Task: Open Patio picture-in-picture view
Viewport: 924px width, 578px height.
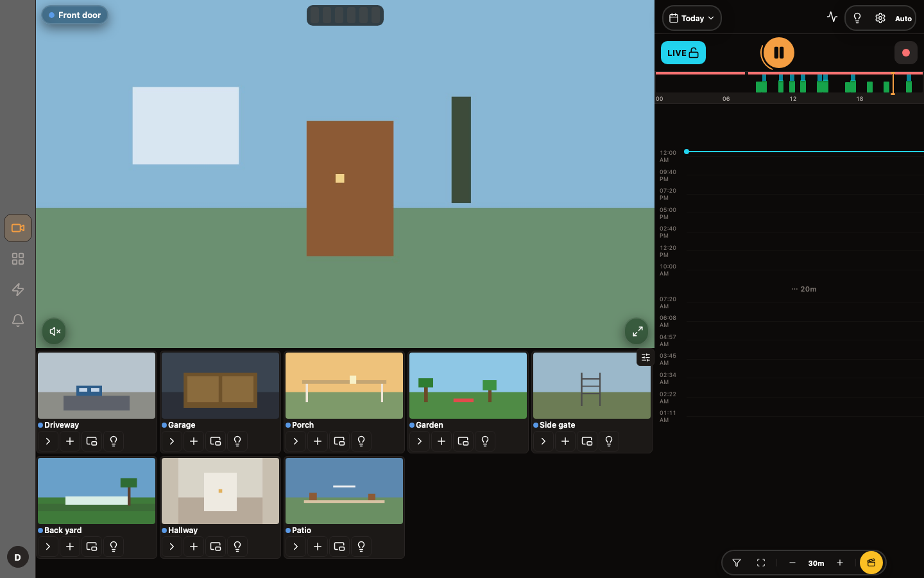Action: pos(339,547)
